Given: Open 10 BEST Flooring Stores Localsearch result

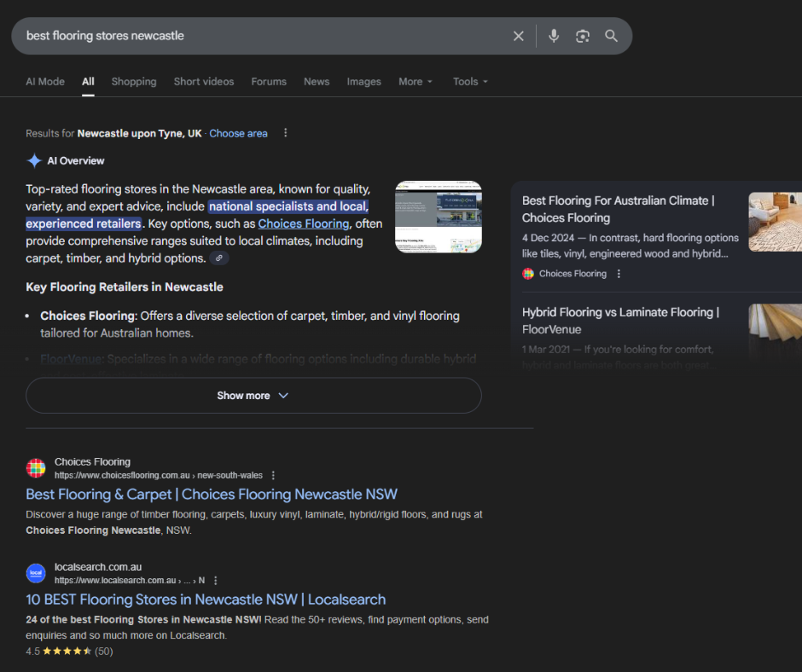Looking at the screenshot, I should (206, 600).
